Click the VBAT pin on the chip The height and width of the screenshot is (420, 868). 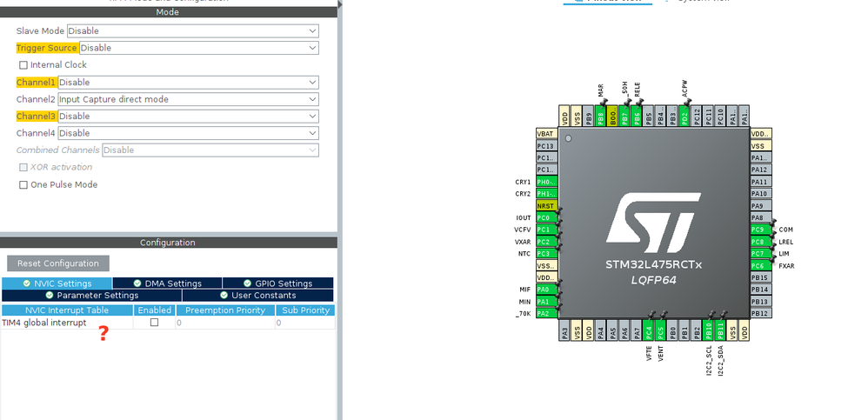(x=546, y=133)
